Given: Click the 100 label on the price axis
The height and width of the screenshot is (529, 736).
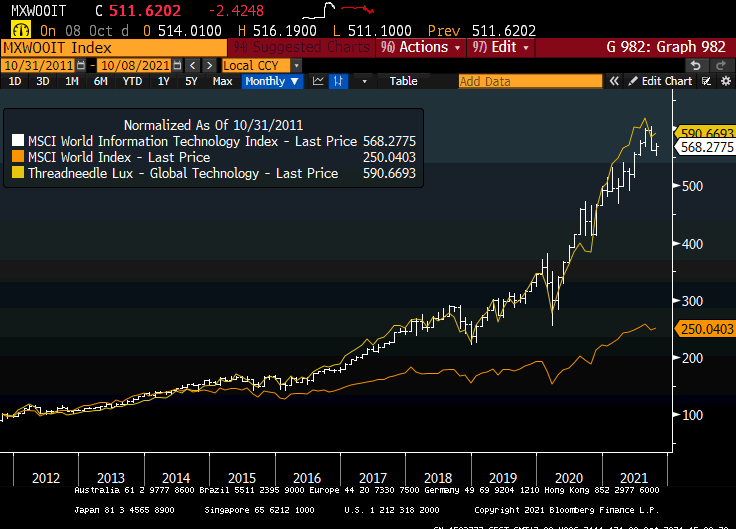Looking at the screenshot, I should pyautogui.click(x=692, y=415).
